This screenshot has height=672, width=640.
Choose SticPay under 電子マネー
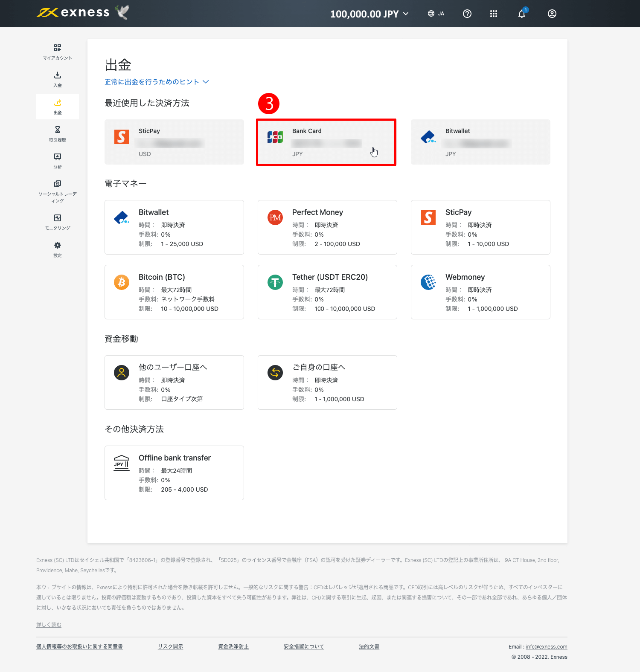(x=480, y=227)
